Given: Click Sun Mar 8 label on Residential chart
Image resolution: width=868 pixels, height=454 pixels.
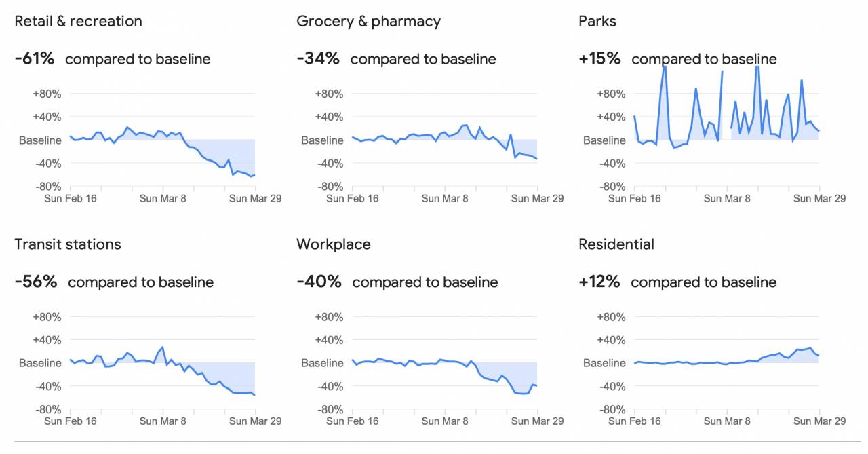Looking at the screenshot, I should [x=727, y=421].
